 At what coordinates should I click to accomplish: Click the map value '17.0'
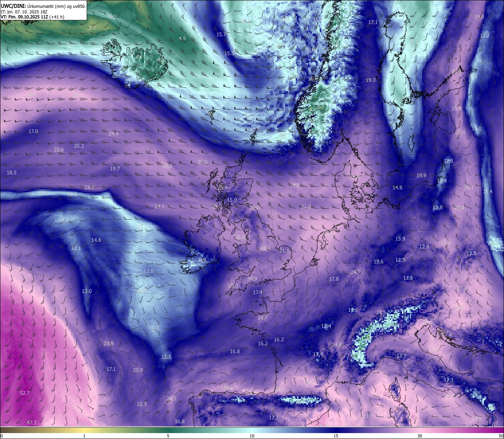[33, 132]
